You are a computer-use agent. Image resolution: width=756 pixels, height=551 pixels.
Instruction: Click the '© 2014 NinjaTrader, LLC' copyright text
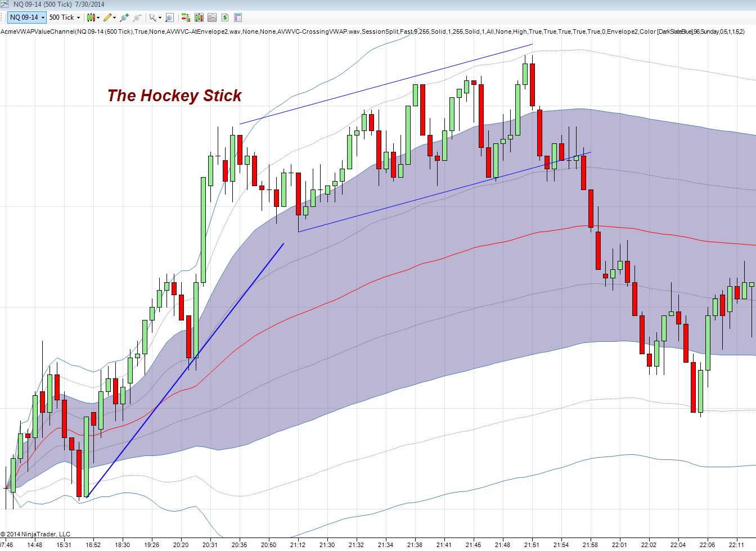pyautogui.click(x=35, y=534)
